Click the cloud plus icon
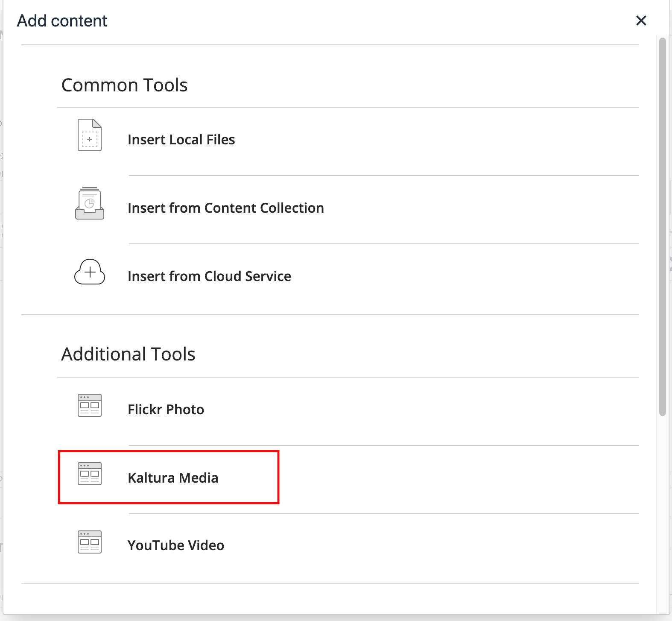The height and width of the screenshot is (621, 672). [x=90, y=272]
